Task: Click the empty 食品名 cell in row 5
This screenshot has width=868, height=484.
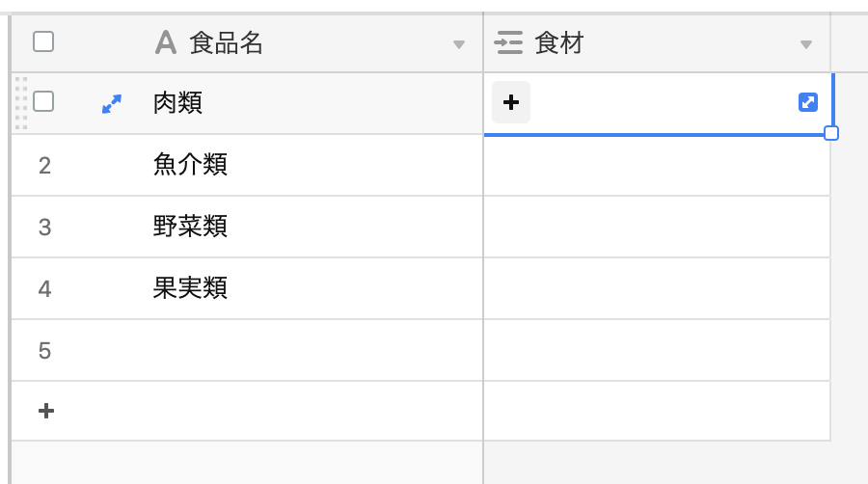Action: tap(289, 350)
